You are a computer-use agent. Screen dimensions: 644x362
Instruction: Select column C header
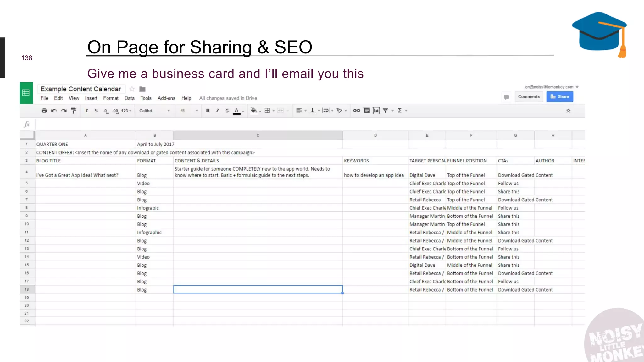click(258, 135)
